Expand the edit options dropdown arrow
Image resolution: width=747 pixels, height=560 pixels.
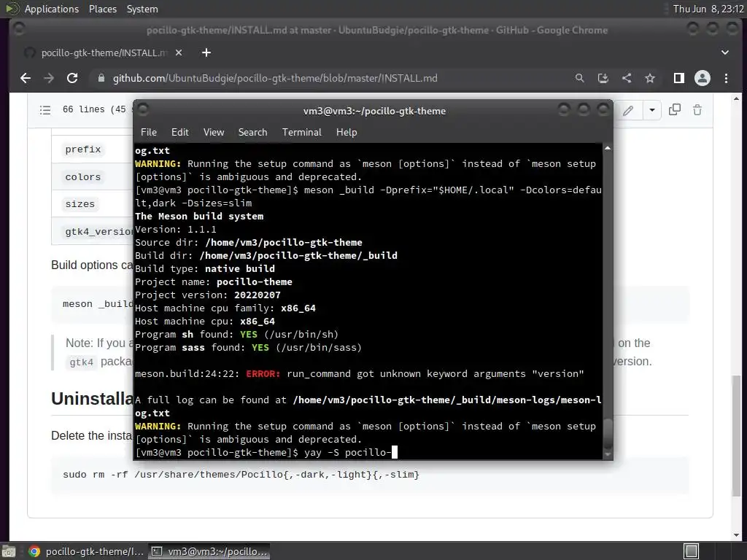coord(651,111)
